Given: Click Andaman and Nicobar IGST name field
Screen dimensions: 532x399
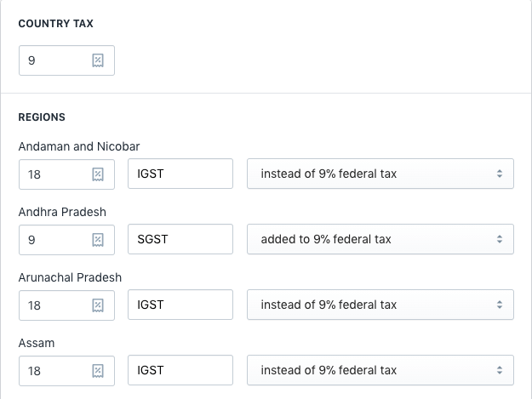Looking at the screenshot, I should pyautogui.click(x=180, y=174).
